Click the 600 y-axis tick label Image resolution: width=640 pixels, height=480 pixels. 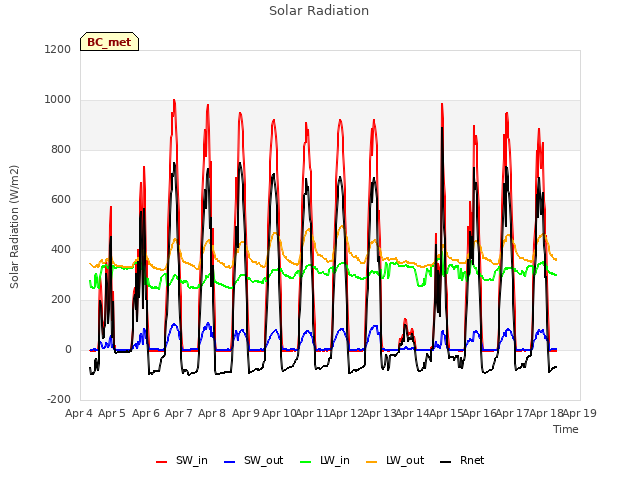pos(61,200)
